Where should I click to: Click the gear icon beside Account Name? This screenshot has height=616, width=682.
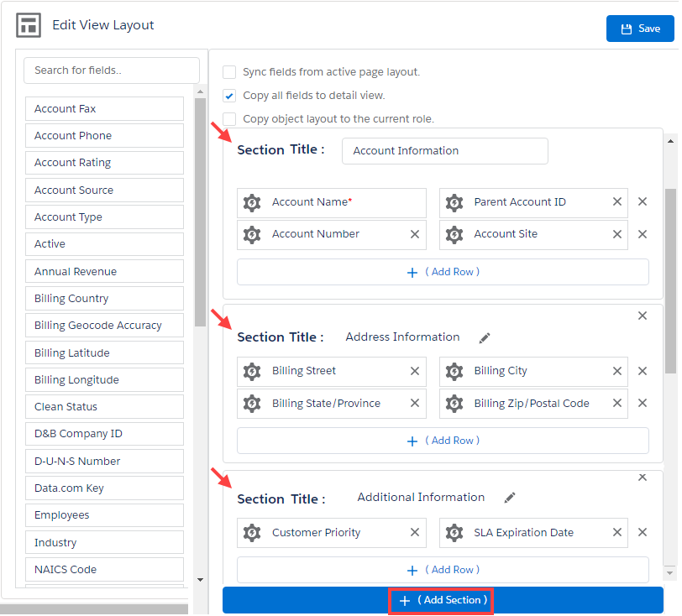tap(251, 202)
